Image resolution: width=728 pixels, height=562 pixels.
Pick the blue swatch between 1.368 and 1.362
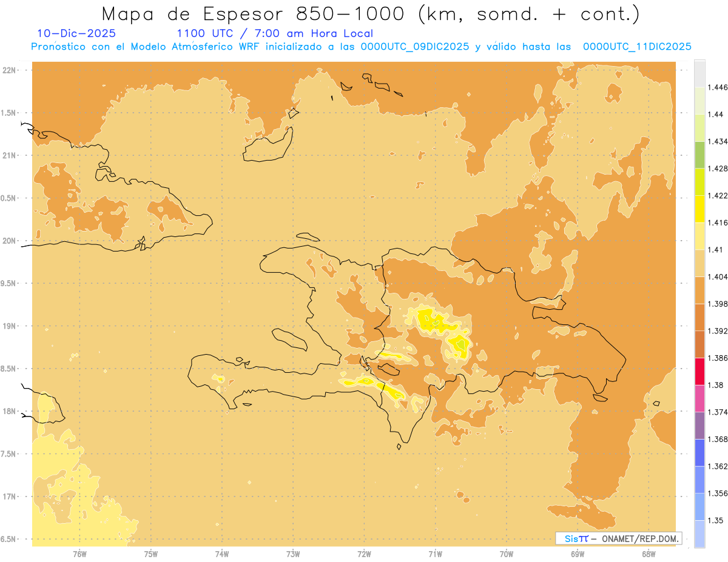[699, 452]
